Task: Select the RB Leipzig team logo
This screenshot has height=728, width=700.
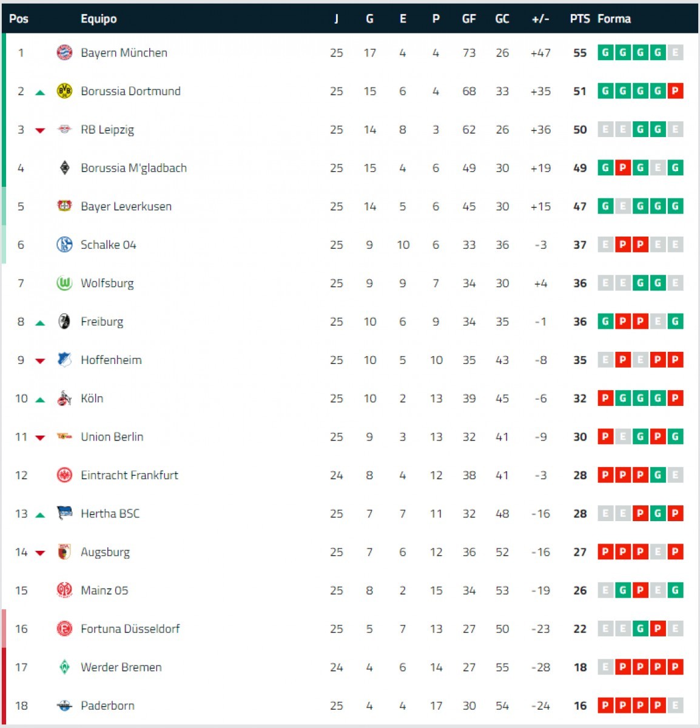Action: point(64,129)
